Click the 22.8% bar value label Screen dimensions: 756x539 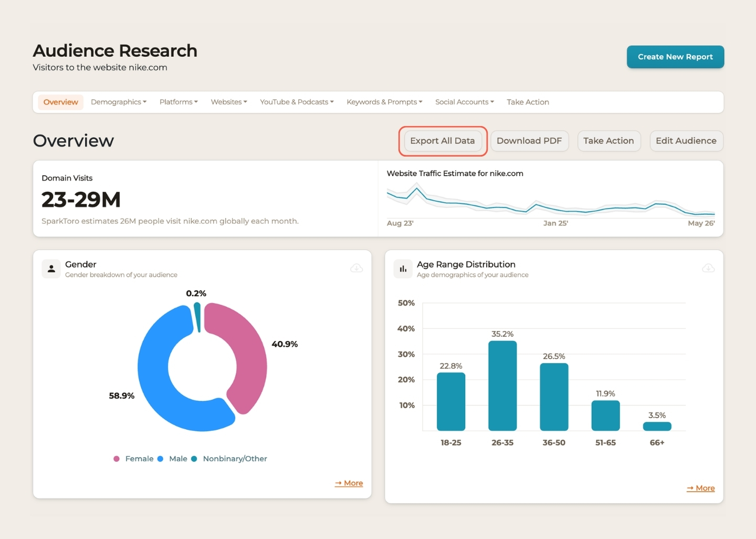[451, 366]
